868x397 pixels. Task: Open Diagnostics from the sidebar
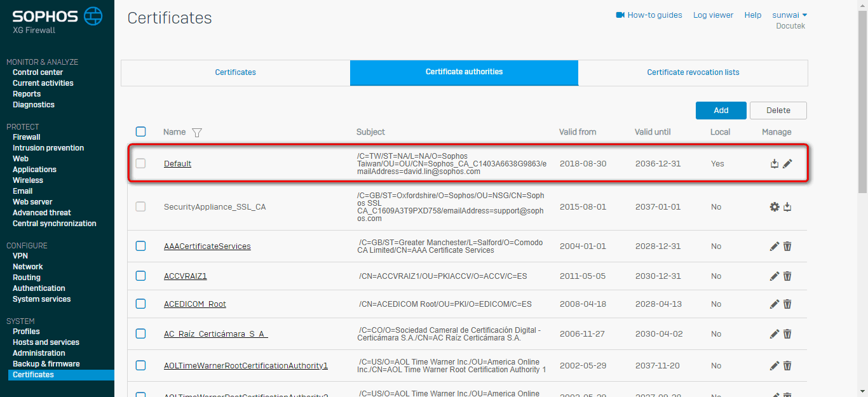tap(34, 105)
